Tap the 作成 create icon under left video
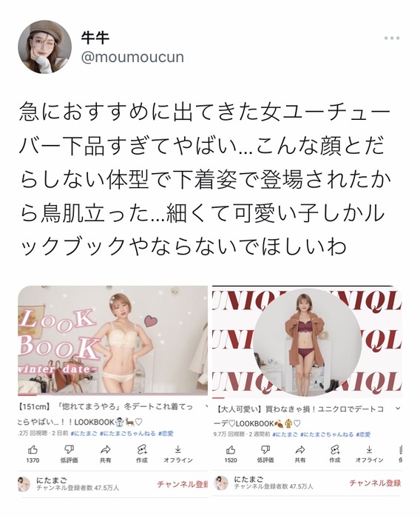420x518 pixels. coord(142,454)
